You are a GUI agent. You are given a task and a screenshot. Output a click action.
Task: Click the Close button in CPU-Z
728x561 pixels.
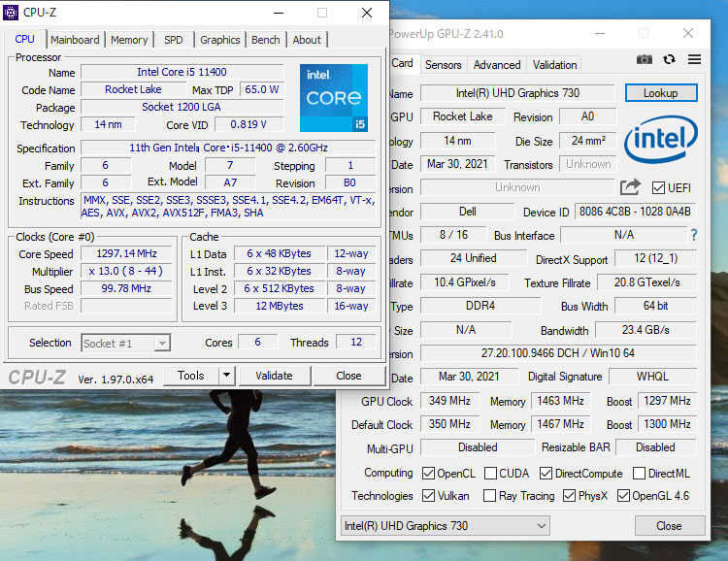pos(348,376)
